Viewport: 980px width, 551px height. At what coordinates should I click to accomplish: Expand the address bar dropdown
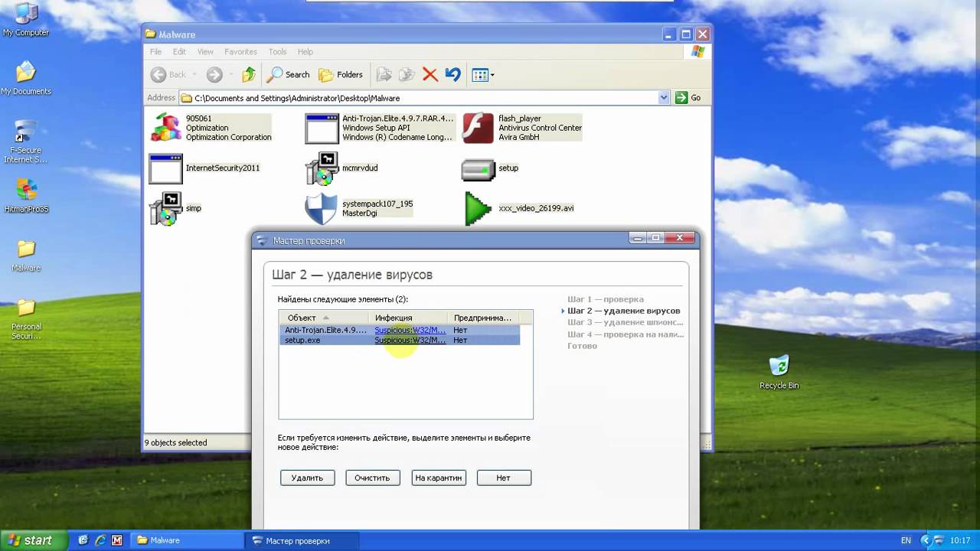pyautogui.click(x=664, y=98)
